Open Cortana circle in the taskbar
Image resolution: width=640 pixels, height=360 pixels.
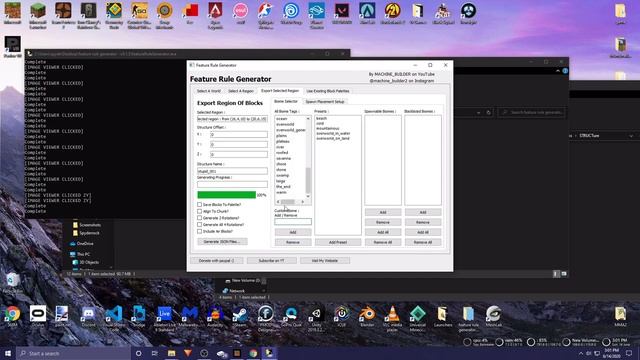pyautogui.click(x=138, y=353)
